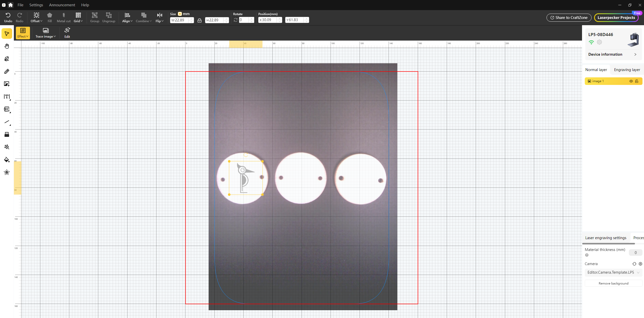
Task: Click the Remove background button
Action: pyautogui.click(x=613, y=283)
